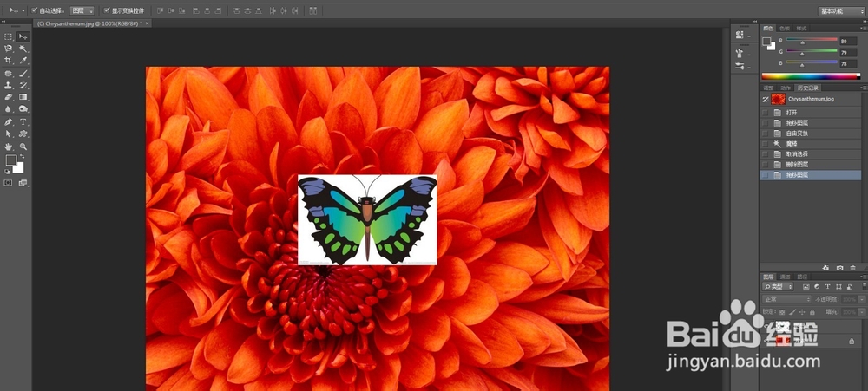The image size is (868, 391).
Task: Toggle Quick Mask mode
Action: 9,183
